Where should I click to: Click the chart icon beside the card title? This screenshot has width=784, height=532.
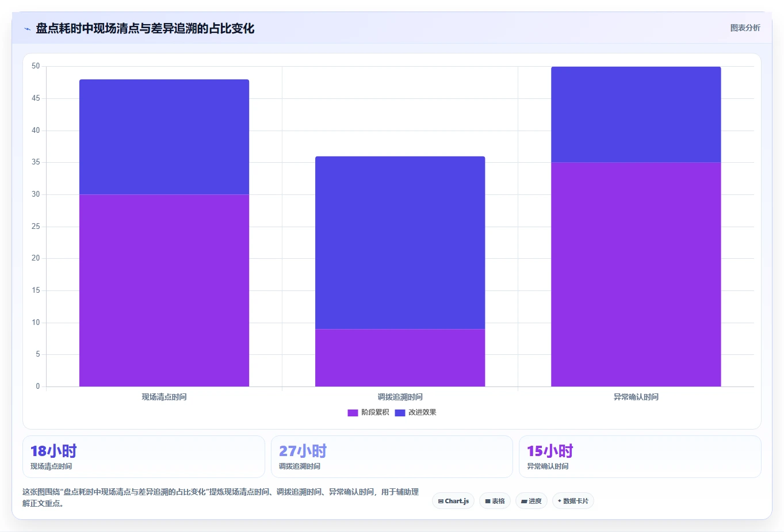(x=27, y=29)
